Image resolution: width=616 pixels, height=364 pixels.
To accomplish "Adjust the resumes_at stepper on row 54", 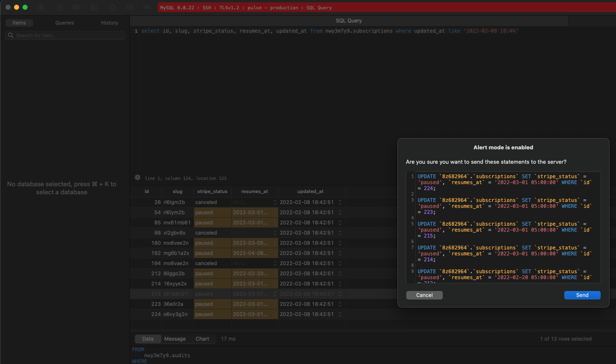I will tap(275, 212).
